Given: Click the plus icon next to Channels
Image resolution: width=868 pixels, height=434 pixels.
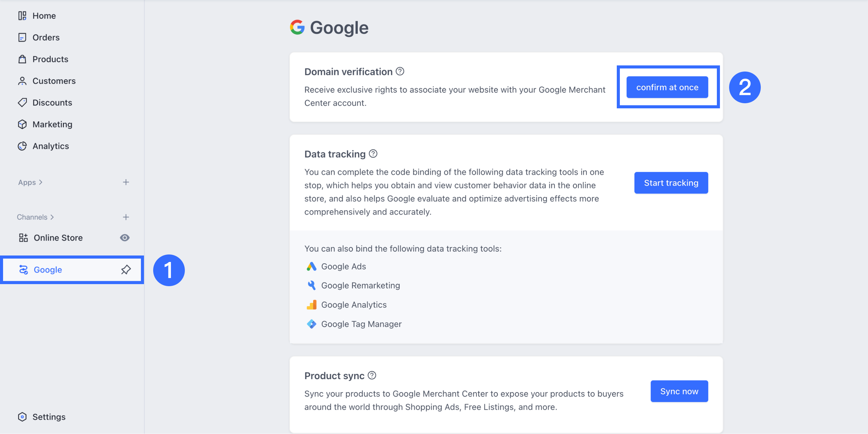Looking at the screenshot, I should tap(126, 217).
